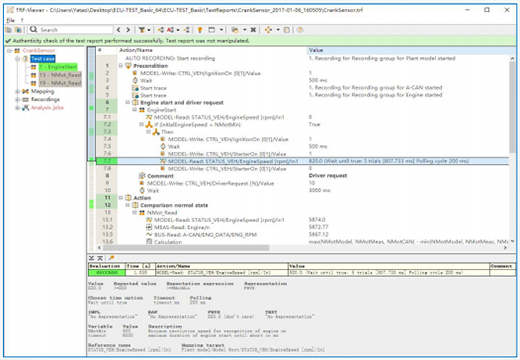Collapse the NMot_Read package row 13
The height and width of the screenshot is (360, 520).
point(135,212)
